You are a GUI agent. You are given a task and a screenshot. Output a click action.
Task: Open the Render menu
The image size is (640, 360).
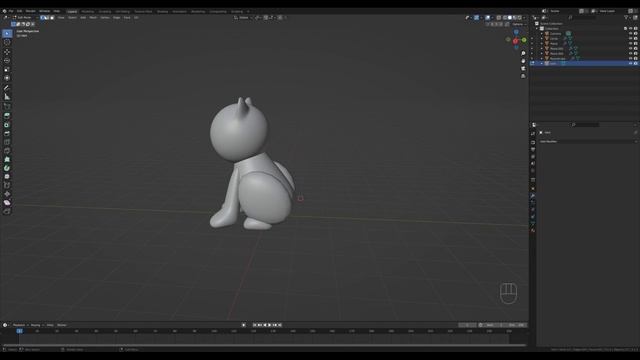click(x=31, y=11)
